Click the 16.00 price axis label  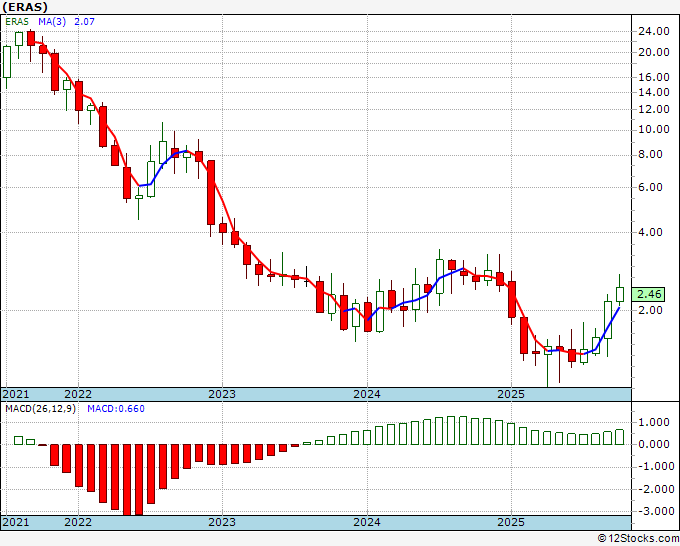[654, 77]
